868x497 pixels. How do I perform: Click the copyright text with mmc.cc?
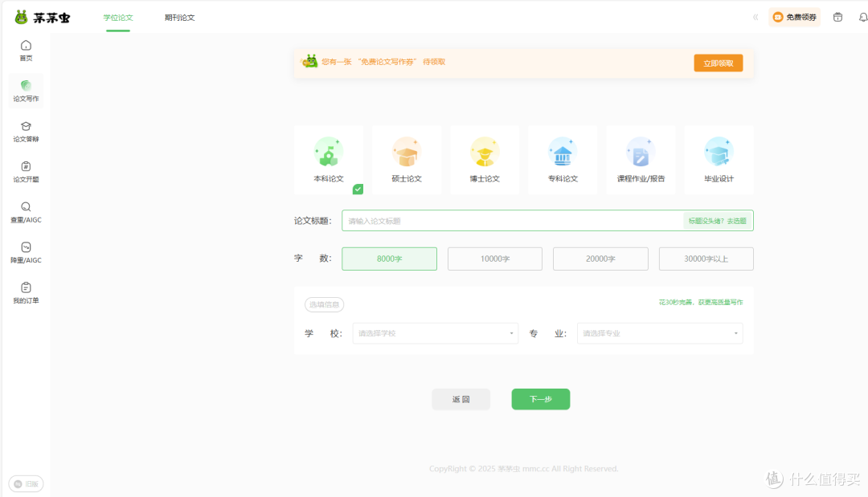click(524, 469)
